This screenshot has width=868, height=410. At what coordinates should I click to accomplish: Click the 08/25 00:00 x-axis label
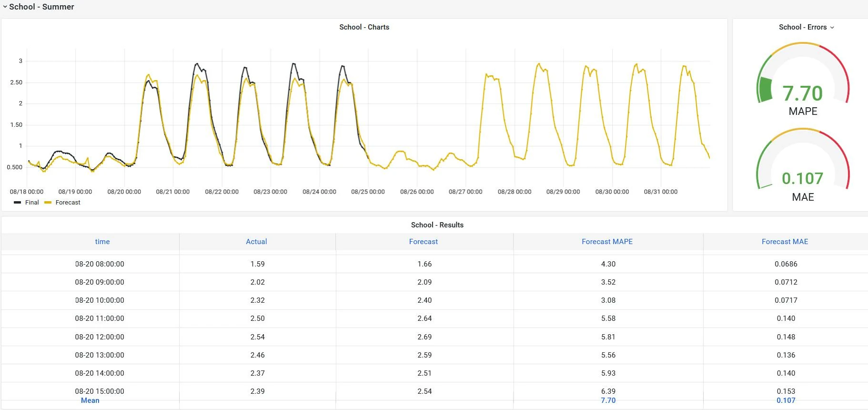pos(368,192)
